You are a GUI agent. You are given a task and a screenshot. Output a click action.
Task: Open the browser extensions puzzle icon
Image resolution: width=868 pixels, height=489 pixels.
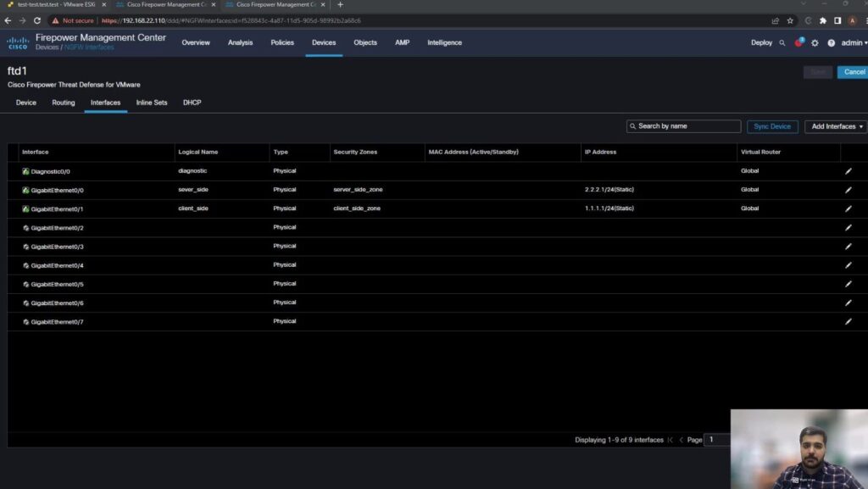point(823,20)
